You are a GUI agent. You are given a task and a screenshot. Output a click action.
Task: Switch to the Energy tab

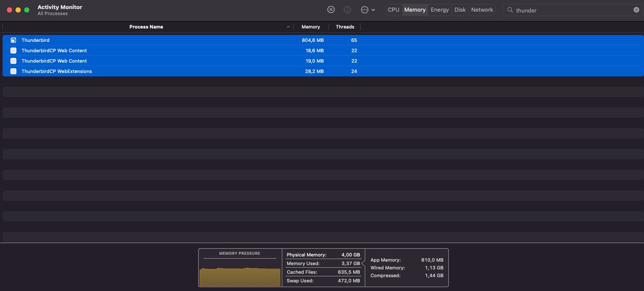click(440, 10)
